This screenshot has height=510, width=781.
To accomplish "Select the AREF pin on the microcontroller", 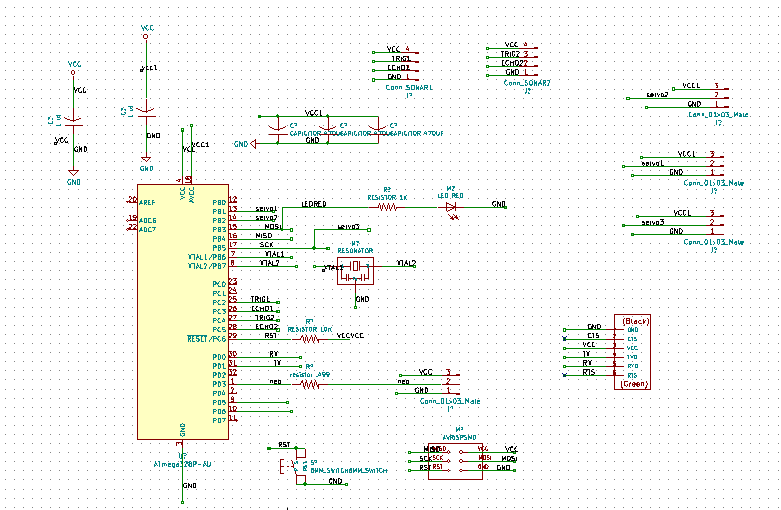I will coord(147,203).
